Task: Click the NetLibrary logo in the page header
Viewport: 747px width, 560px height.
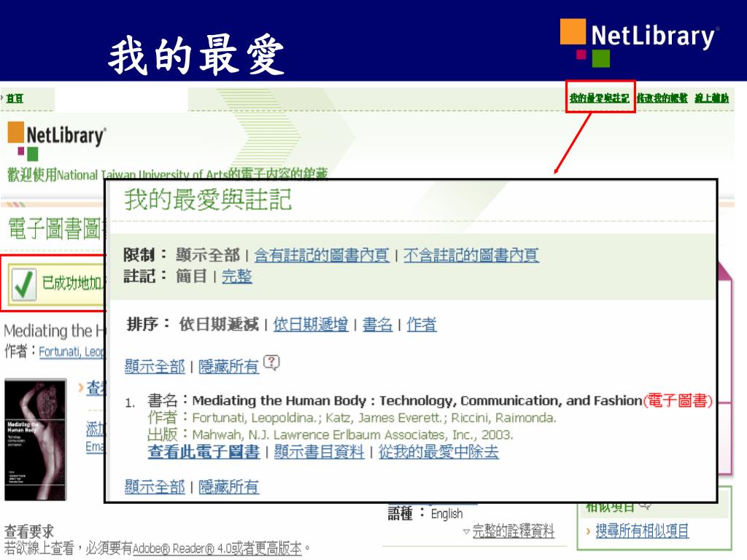Action: click(x=56, y=141)
